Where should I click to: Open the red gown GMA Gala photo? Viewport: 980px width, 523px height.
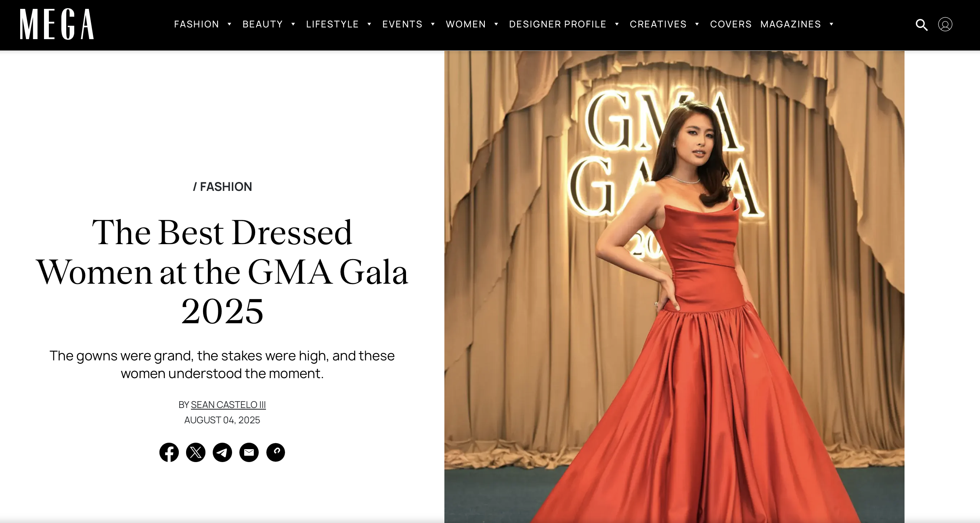(x=674, y=287)
